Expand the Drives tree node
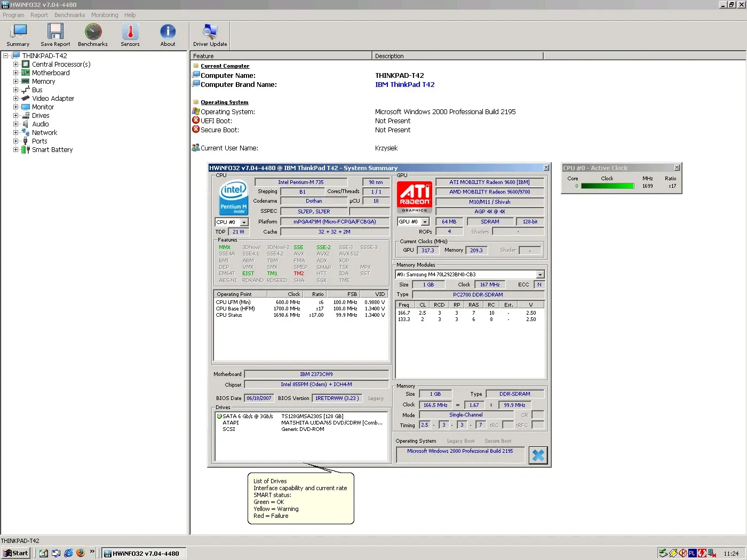747x560 pixels. click(x=15, y=115)
